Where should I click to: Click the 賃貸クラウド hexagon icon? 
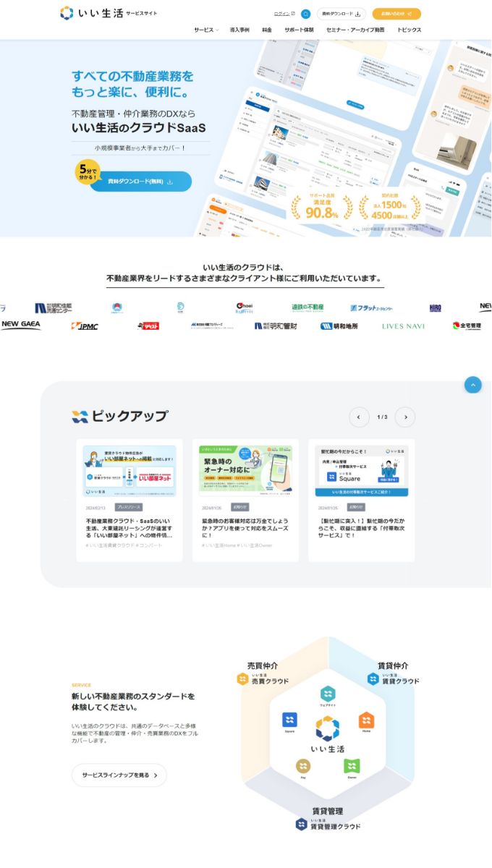click(373, 679)
